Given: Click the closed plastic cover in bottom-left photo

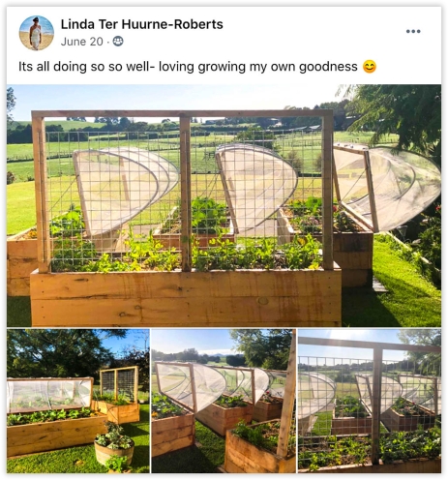Looking at the screenshot, I should [x=50, y=395].
